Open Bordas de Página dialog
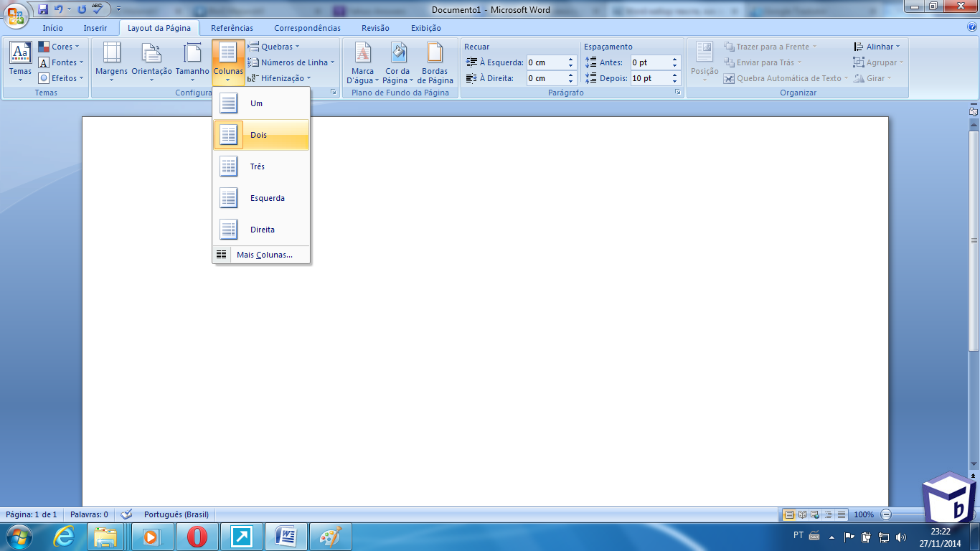This screenshot has height=551, width=980. click(x=435, y=62)
